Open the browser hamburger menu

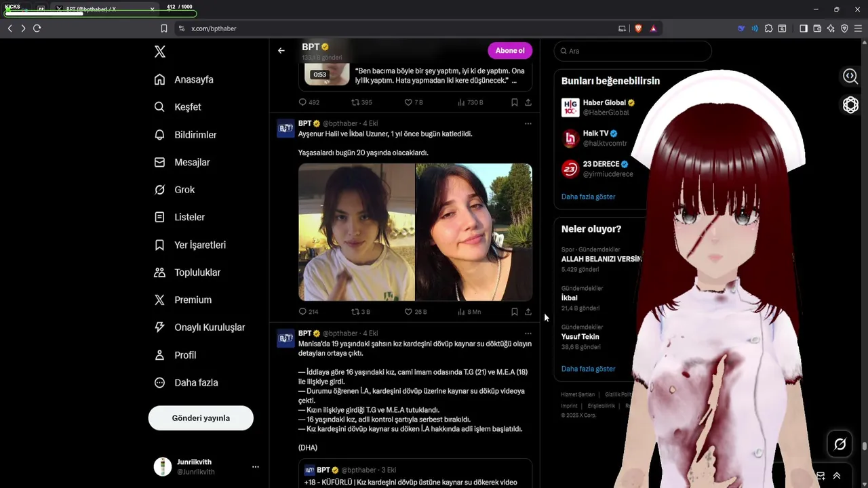coord(858,28)
